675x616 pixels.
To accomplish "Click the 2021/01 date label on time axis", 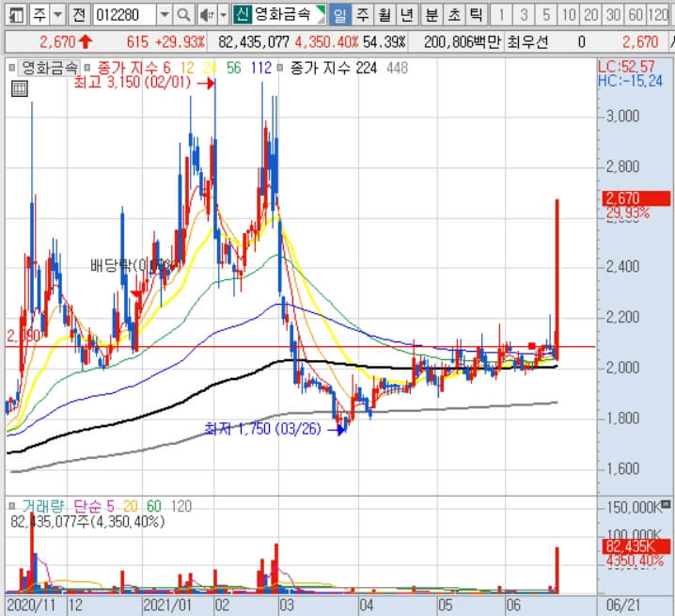I will (x=167, y=606).
